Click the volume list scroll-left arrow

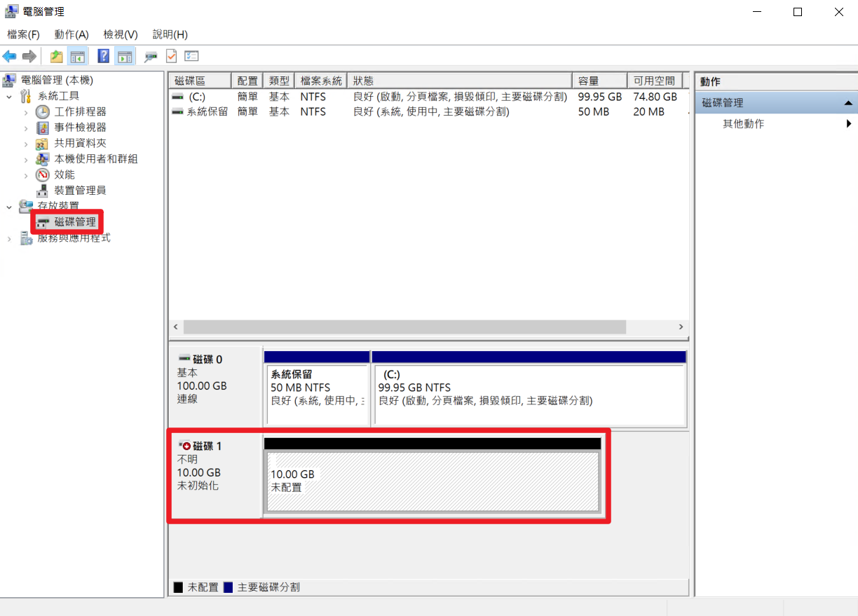click(x=176, y=327)
